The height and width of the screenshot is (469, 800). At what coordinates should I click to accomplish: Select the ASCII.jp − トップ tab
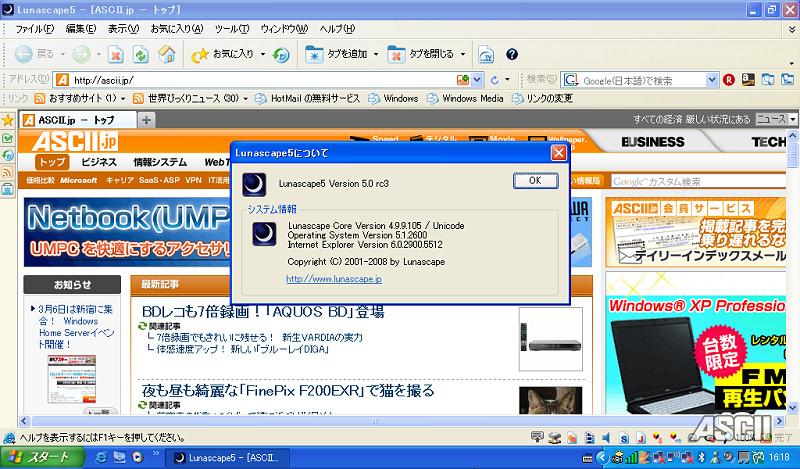pyautogui.click(x=79, y=120)
